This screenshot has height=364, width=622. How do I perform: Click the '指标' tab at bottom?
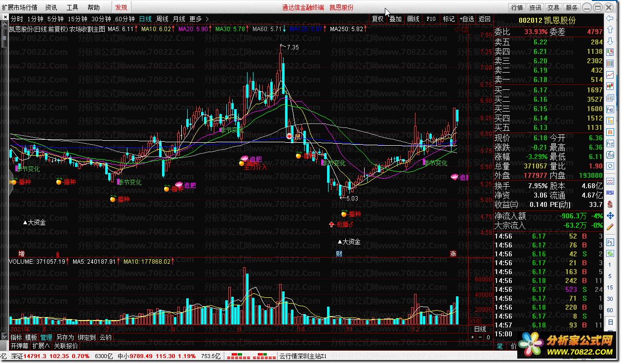(x=16, y=337)
